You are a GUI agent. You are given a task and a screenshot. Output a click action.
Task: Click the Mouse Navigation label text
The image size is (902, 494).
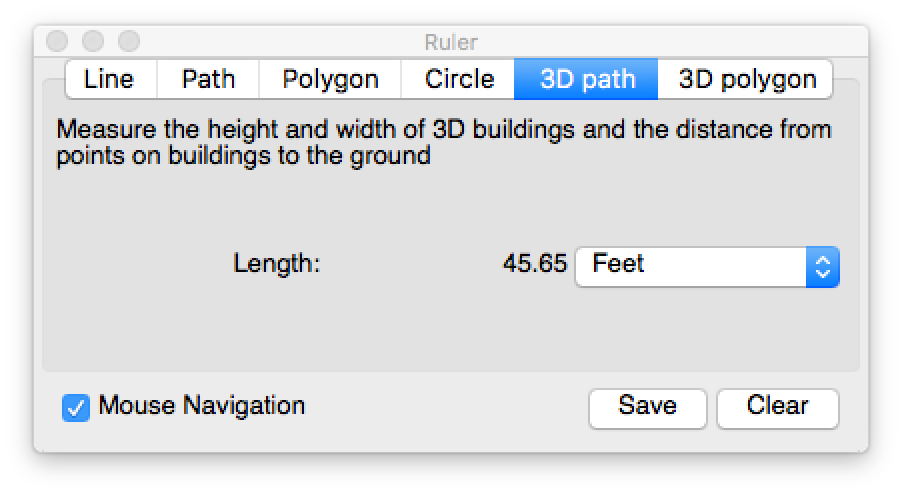202,406
